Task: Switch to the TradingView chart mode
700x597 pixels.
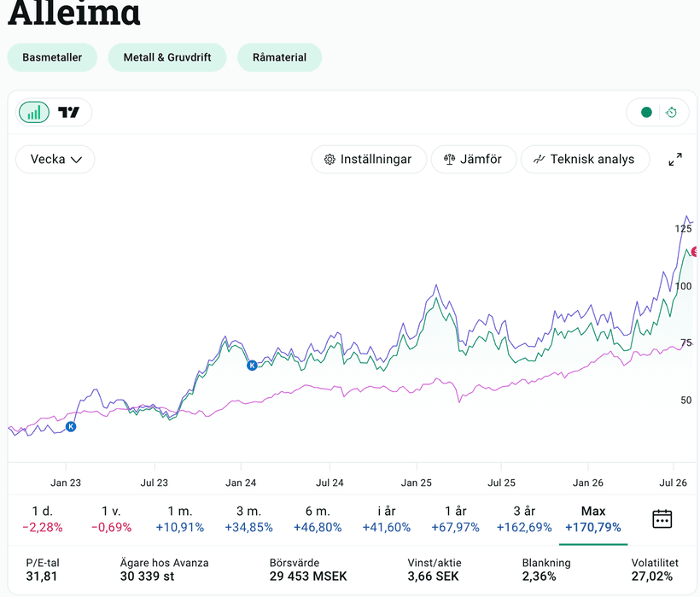Action: [68, 112]
